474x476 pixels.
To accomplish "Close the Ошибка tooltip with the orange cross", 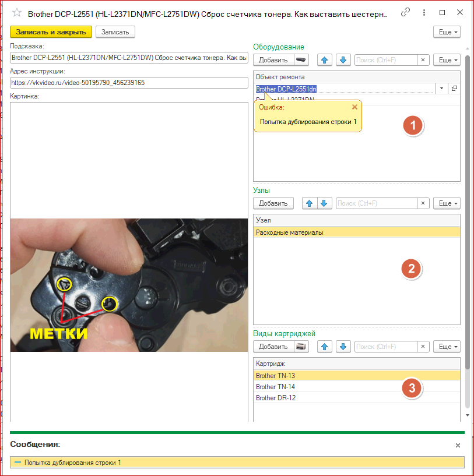I will (x=354, y=107).
